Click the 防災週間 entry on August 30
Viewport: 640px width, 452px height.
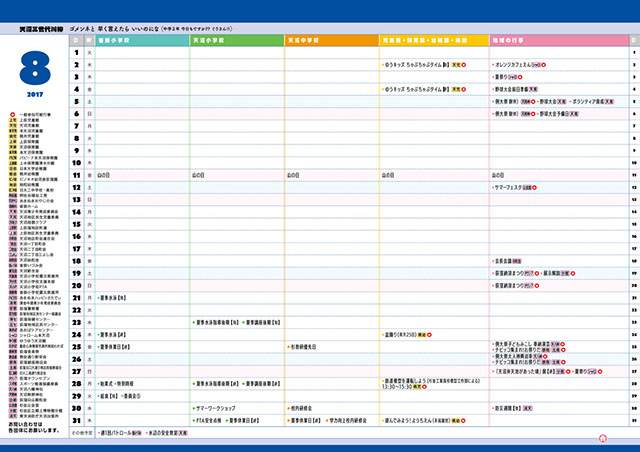point(506,408)
